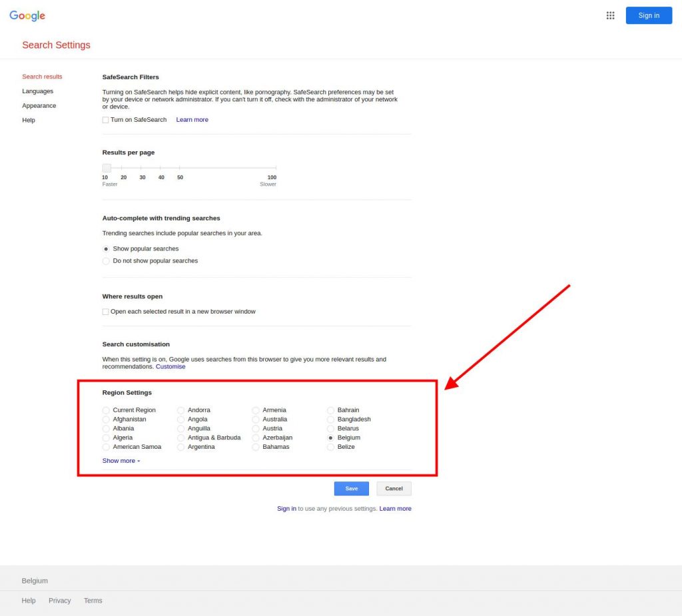Select the Armenia radio button
Screen dimensions: 682x616
pos(255,410)
